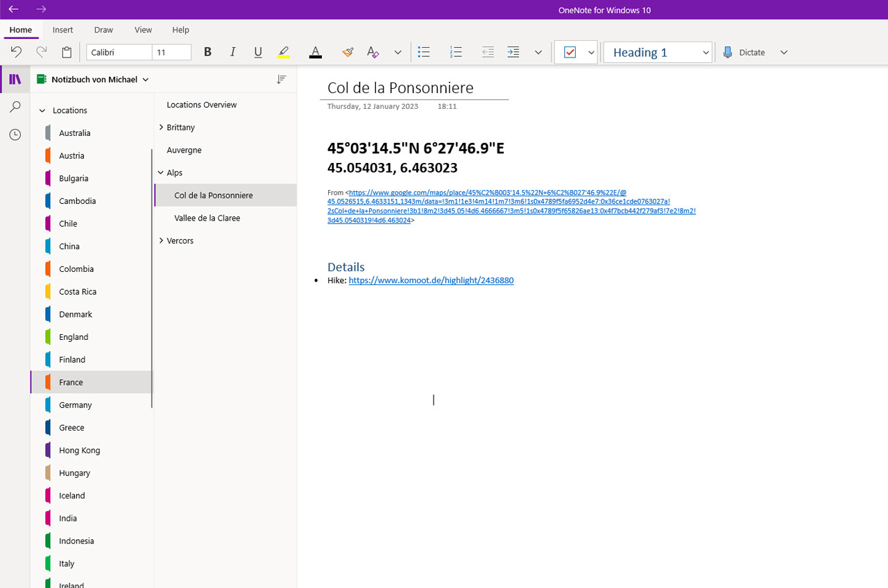Start Dictate with microphone icon
This screenshot has height=588, width=888.
pyautogui.click(x=744, y=52)
